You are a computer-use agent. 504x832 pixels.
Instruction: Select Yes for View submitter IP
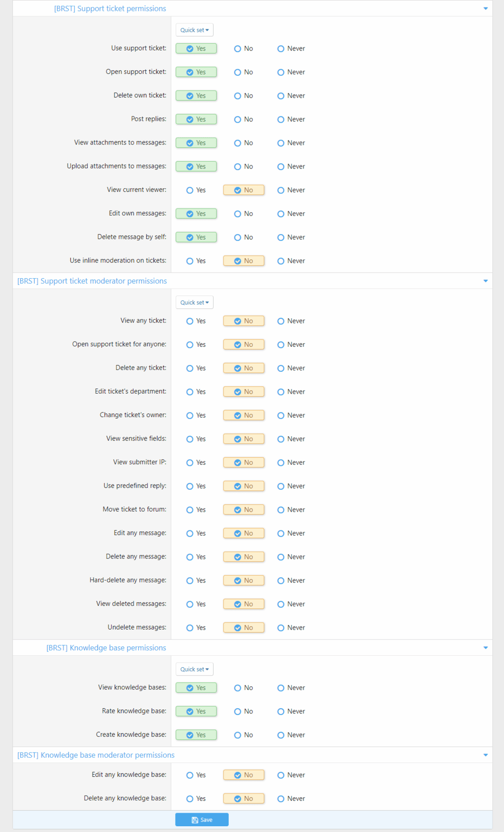190,463
